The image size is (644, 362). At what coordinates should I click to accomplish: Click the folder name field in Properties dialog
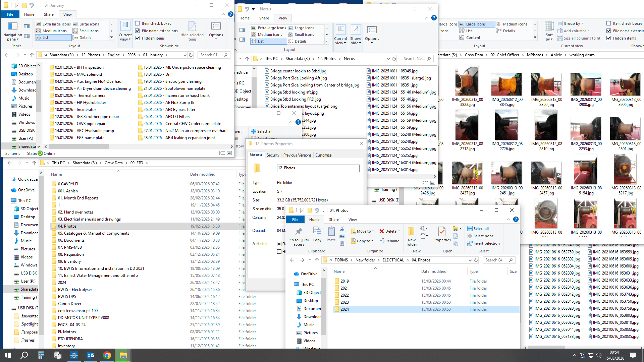click(318, 168)
